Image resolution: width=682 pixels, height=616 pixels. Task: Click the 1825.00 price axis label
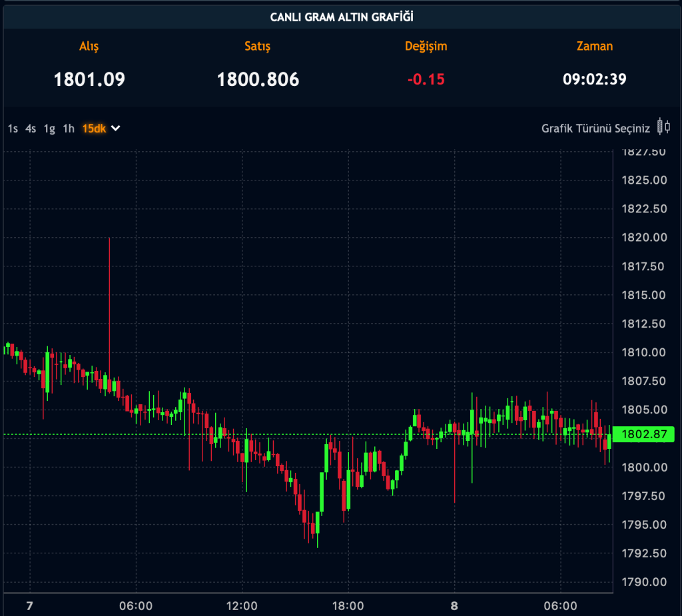644,180
